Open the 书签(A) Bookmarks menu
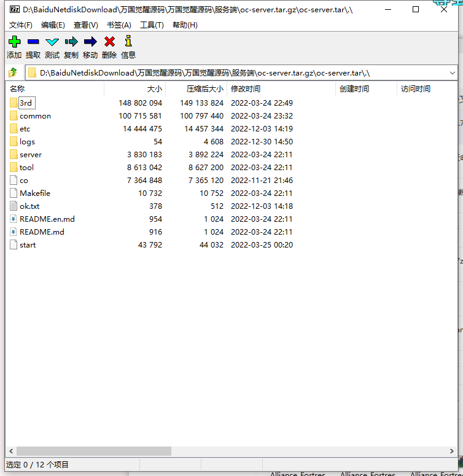The height and width of the screenshot is (476, 463). pyautogui.click(x=119, y=25)
